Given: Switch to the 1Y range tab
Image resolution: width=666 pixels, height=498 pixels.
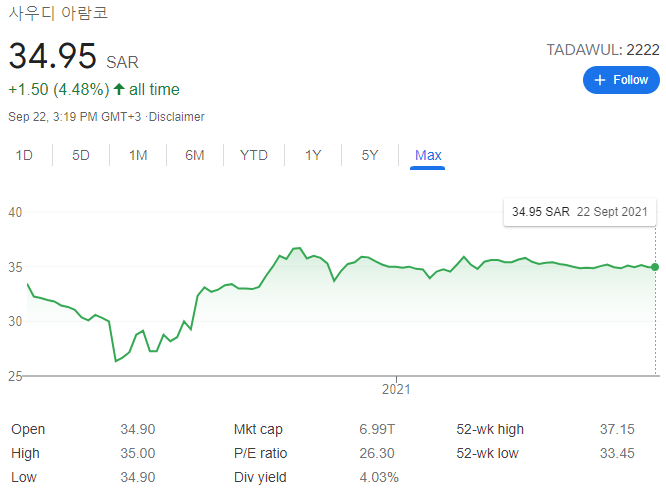Looking at the screenshot, I should click(313, 155).
